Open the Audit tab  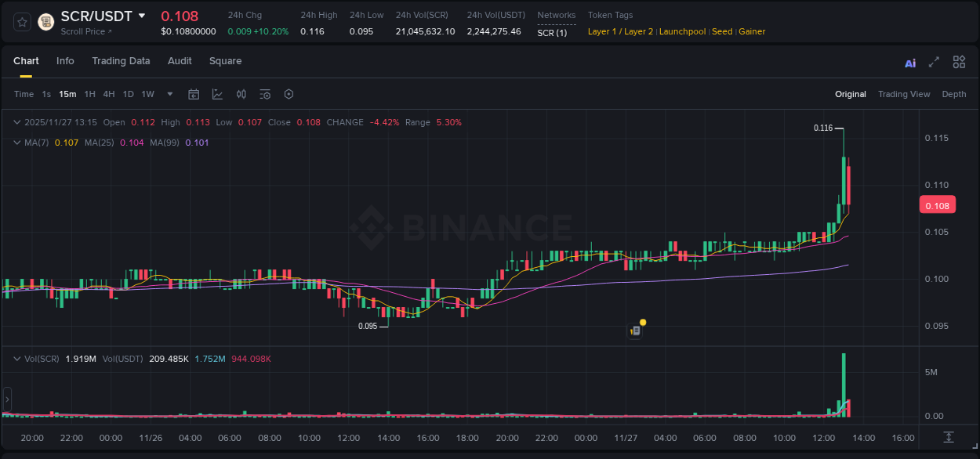pyautogui.click(x=180, y=61)
